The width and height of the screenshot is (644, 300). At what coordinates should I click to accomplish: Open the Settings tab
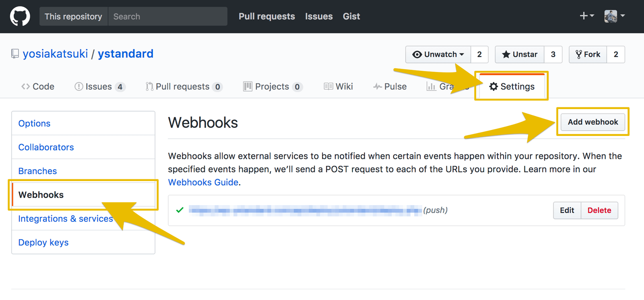pos(512,86)
